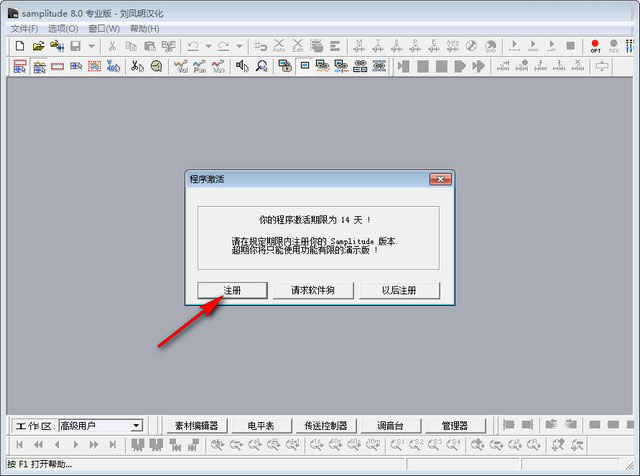Click the 请求软件狗 button
Screen dimensions: 640x476
pyautogui.click(x=313, y=290)
